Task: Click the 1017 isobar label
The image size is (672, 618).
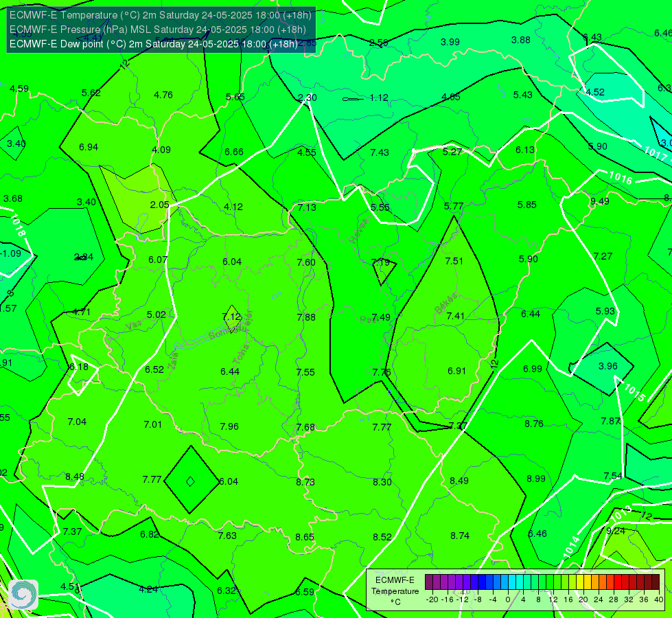Action: [656, 153]
